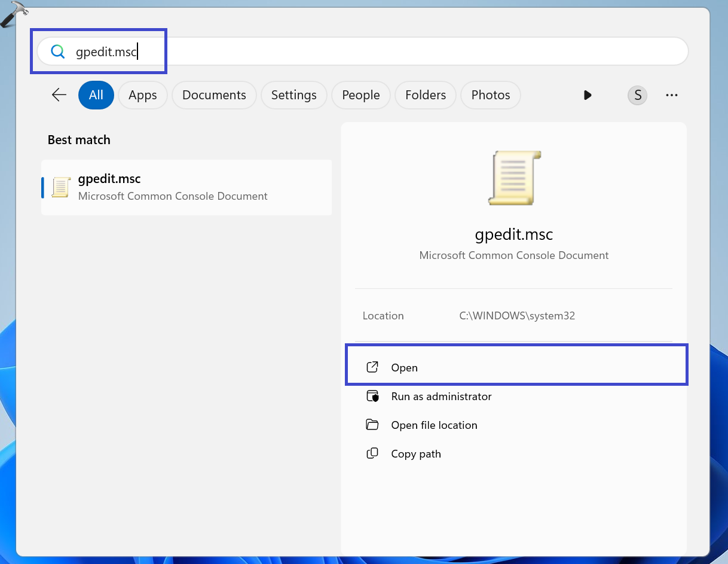
Task: Switch to the Apps filter tab
Action: [142, 95]
